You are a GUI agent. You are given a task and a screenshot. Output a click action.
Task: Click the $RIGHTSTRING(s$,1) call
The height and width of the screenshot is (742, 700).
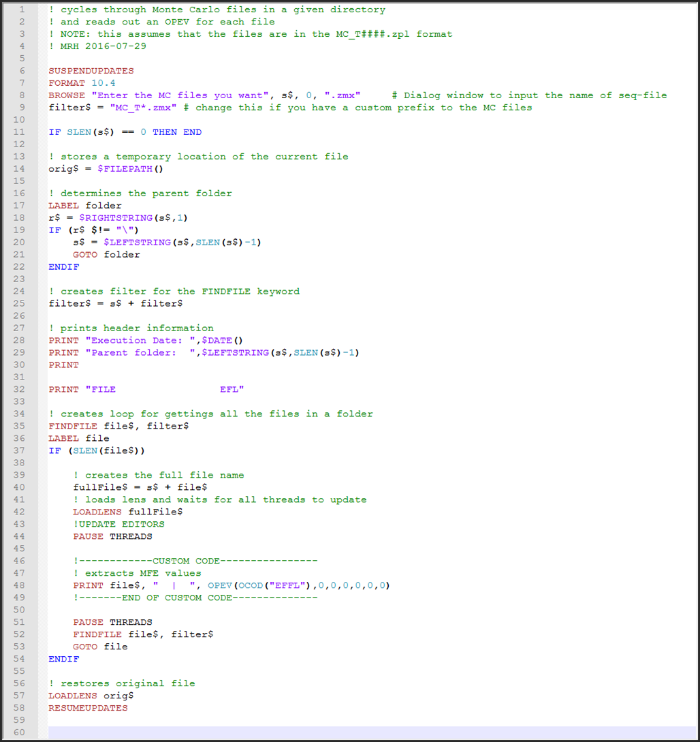coord(133,218)
